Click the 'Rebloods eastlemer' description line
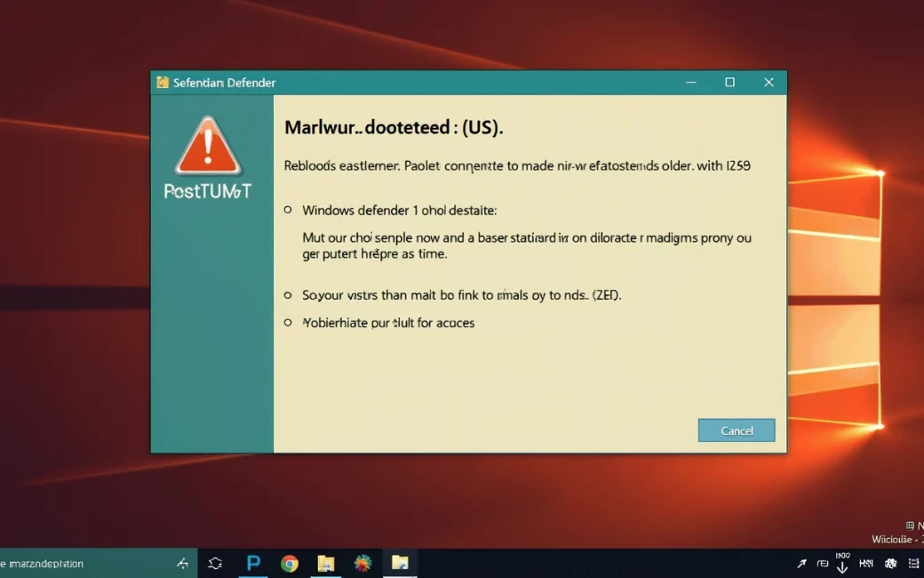Screen dimensions: 924x578 click(517, 165)
